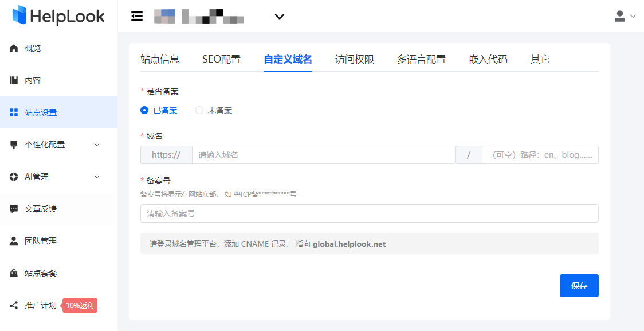The height and width of the screenshot is (331, 644).
Task: Open the user account icon top right
Action: click(x=621, y=16)
